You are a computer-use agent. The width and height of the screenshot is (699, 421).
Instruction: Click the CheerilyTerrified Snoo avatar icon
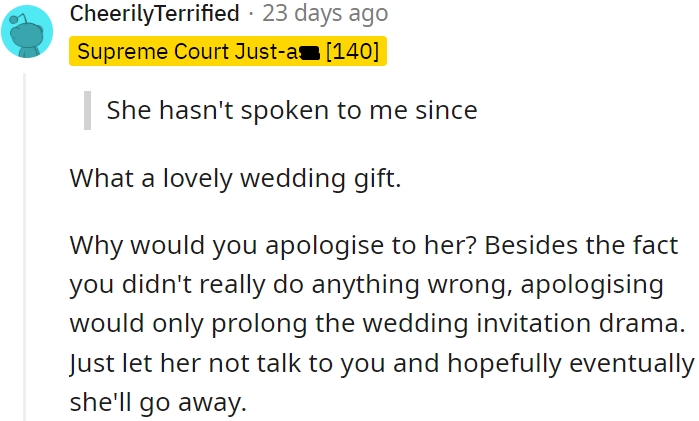point(27,31)
